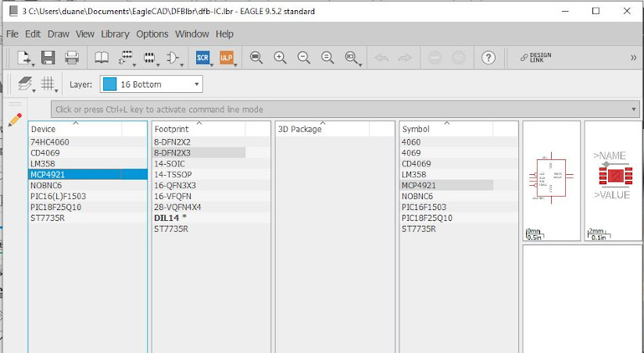Open the Window menu
This screenshot has width=644, height=353.
coord(191,34)
